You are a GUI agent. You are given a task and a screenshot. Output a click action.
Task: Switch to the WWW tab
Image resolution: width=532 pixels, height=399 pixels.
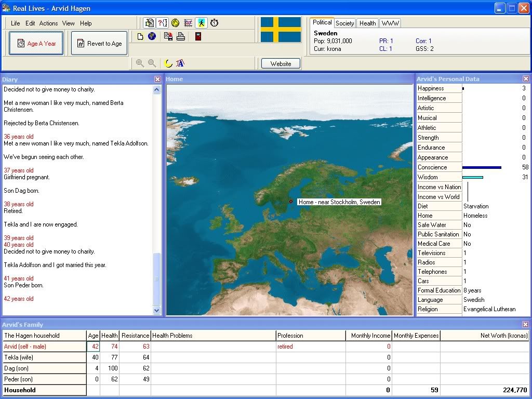(x=390, y=23)
